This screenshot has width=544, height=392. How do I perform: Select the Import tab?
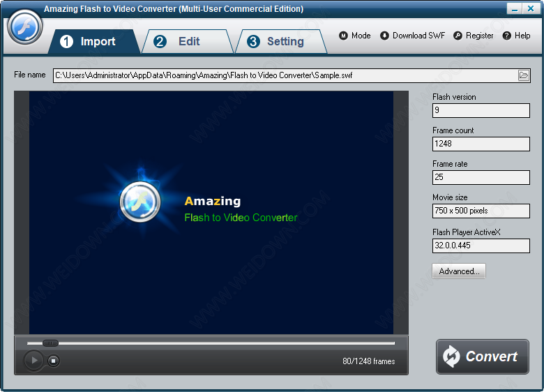click(x=95, y=42)
